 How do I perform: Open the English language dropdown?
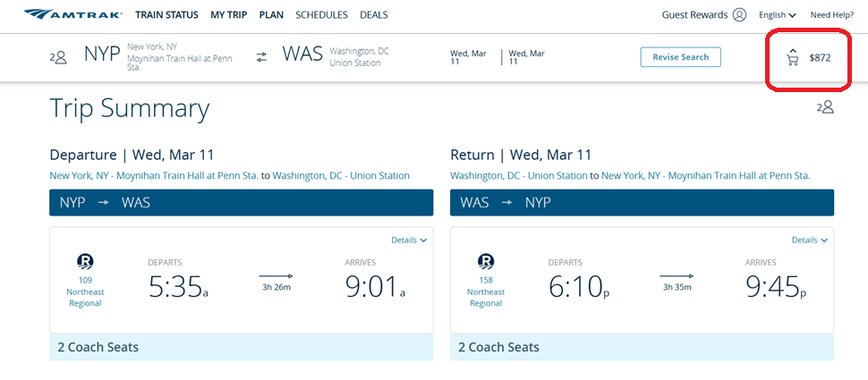(777, 15)
